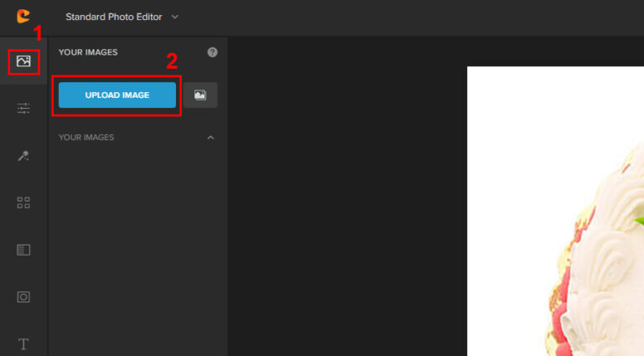Open stock images button beside Upload
This screenshot has height=356, width=644.
pos(200,95)
